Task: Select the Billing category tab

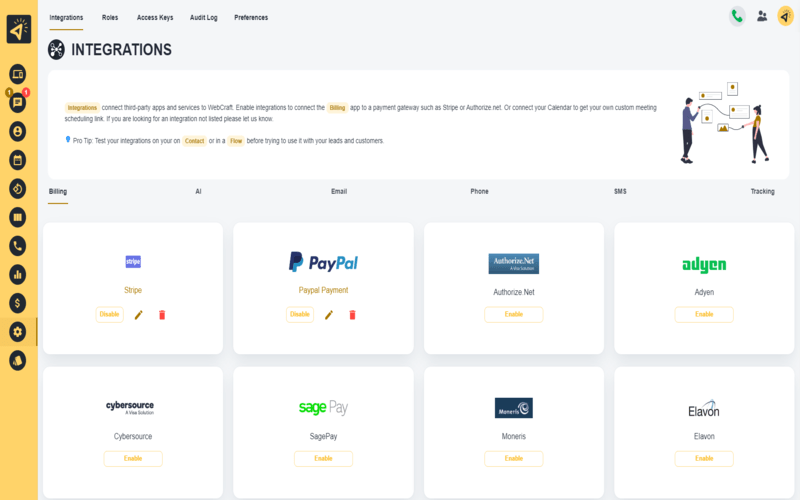Action: click(x=58, y=191)
